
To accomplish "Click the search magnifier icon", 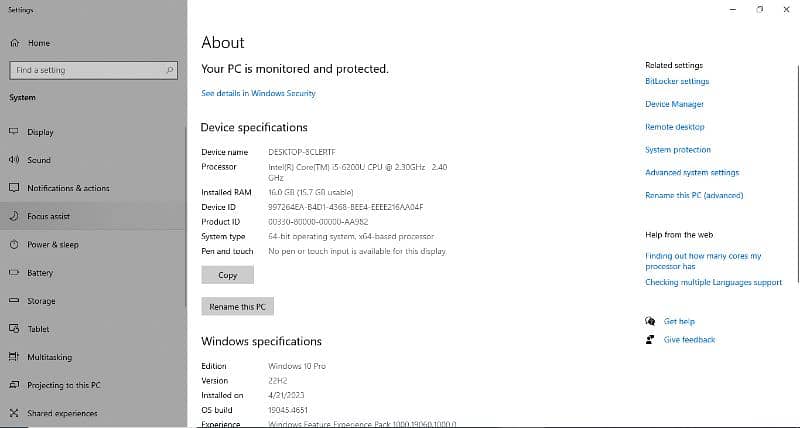I will 170,70.
